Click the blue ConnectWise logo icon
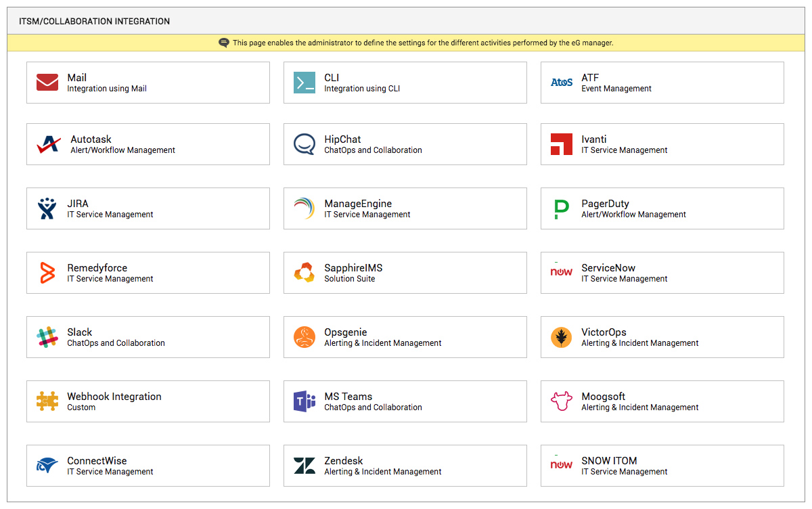The height and width of the screenshot is (509, 812). coord(47,466)
